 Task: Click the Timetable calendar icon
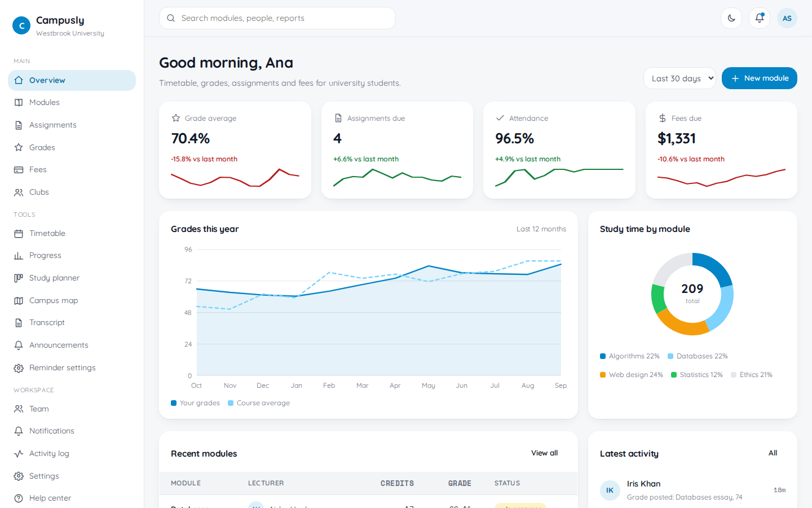point(19,234)
